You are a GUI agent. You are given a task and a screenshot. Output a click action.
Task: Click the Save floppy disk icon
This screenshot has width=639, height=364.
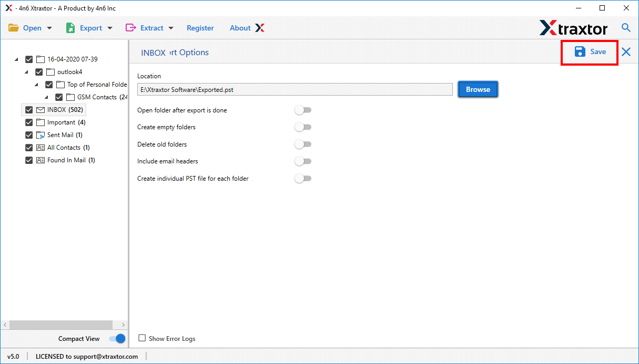click(580, 51)
